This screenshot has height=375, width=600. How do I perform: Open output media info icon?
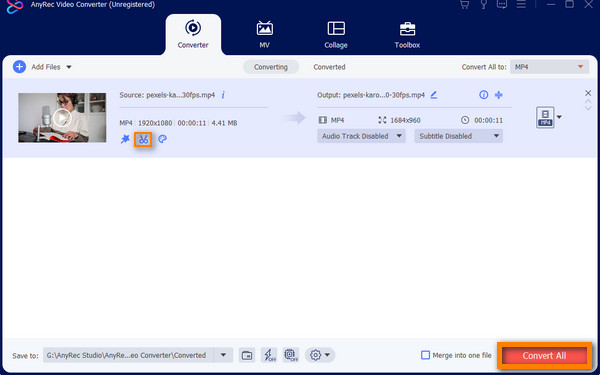pyautogui.click(x=484, y=95)
